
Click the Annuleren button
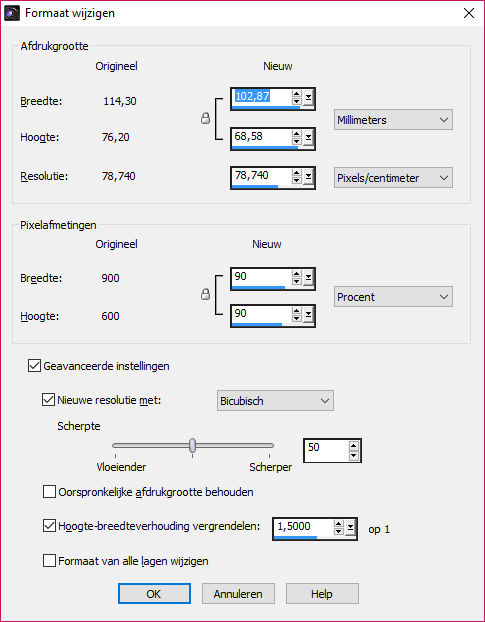238,593
